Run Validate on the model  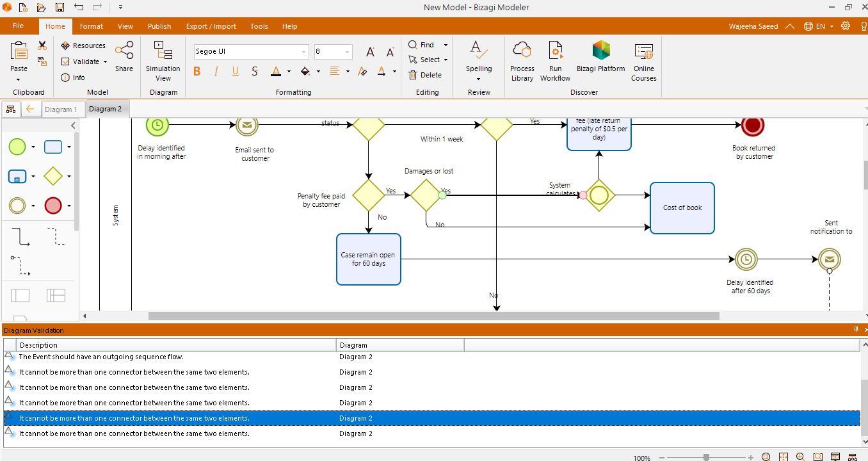click(x=81, y=61)
